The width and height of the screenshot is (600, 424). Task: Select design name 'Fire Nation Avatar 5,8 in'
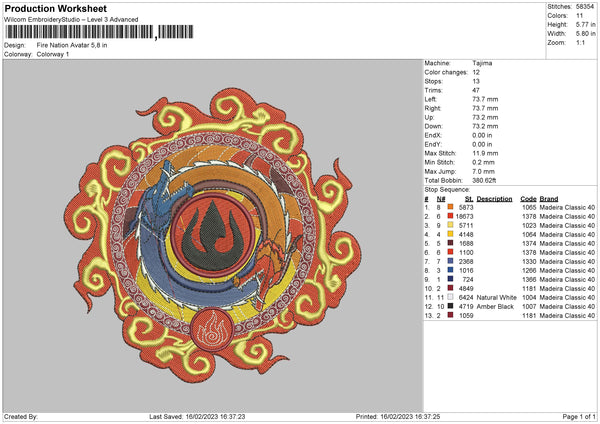pos(72,45)
